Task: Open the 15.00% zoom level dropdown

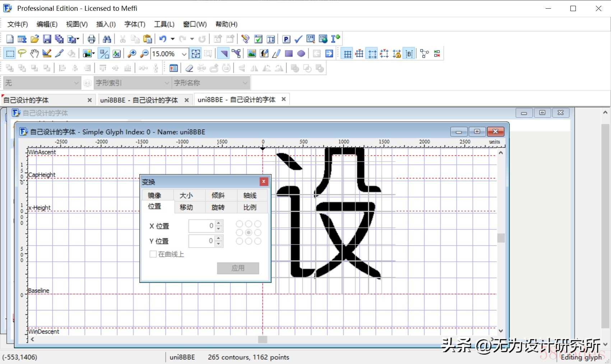Action: click(184, 54)
